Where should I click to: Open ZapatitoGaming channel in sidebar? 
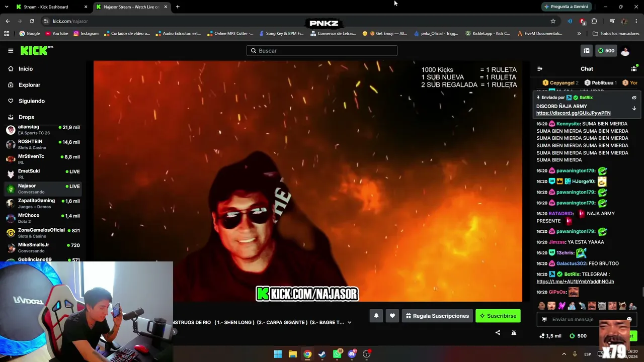point(43,203)
